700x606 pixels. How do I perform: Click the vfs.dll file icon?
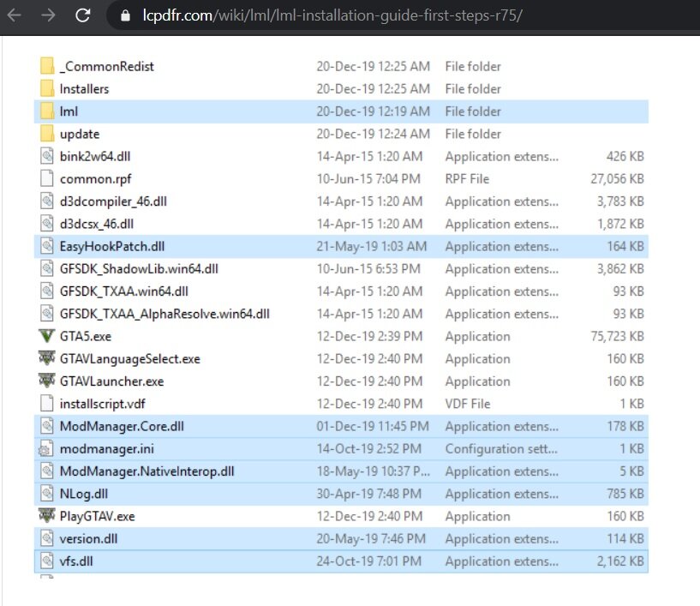47,561
